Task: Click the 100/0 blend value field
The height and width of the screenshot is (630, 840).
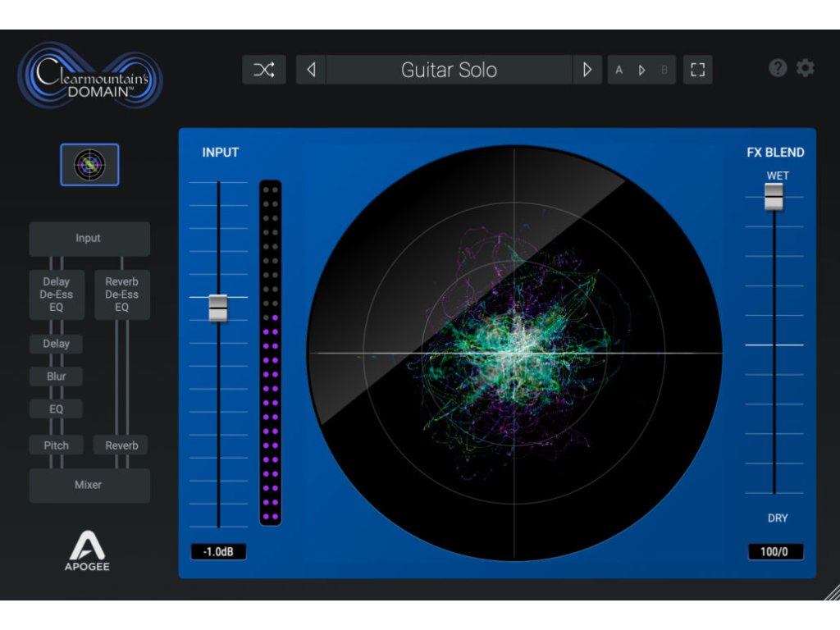Action: coord(775,552)
